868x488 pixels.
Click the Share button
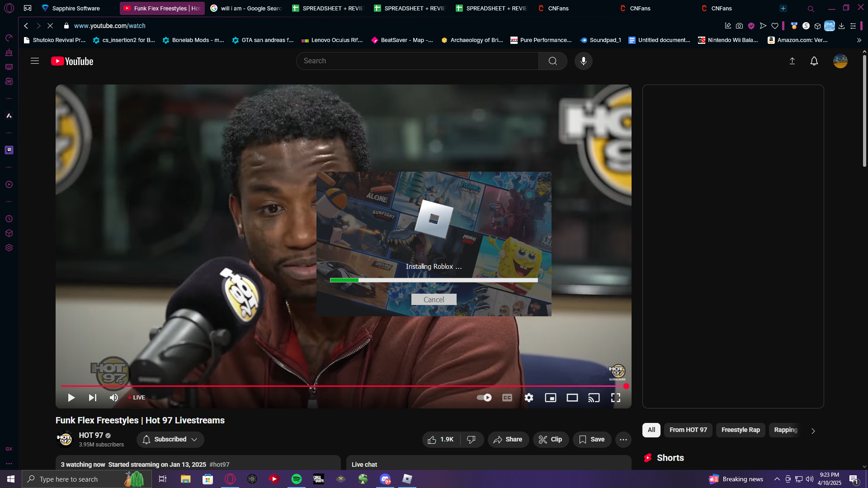pos(508,439)
